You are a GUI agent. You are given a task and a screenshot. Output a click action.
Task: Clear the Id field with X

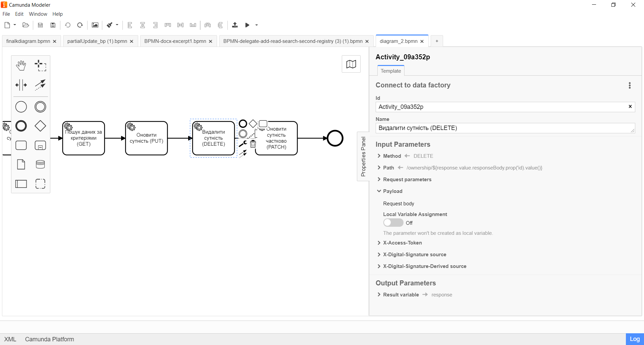click(630, 107)
